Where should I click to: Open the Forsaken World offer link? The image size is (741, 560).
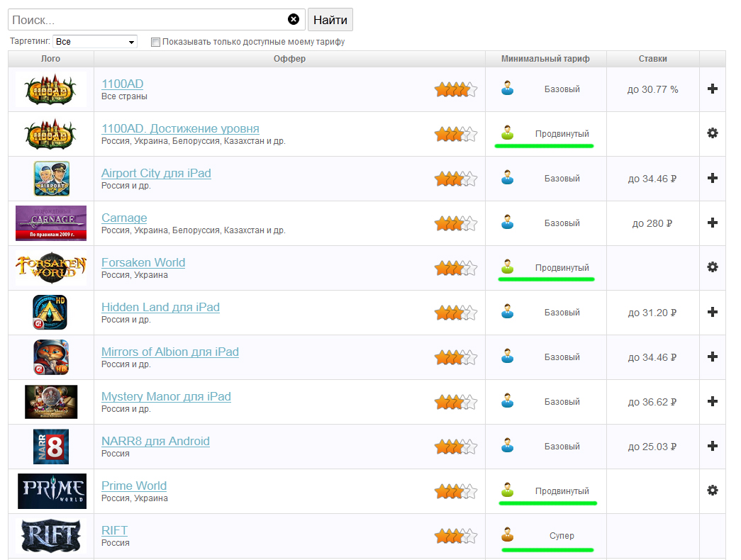tap(143, 262)
